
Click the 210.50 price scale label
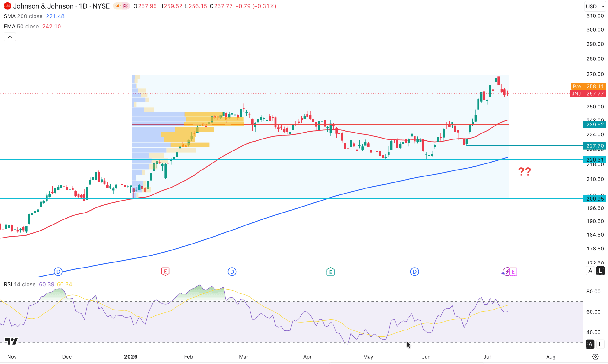[x=595, y=179]
